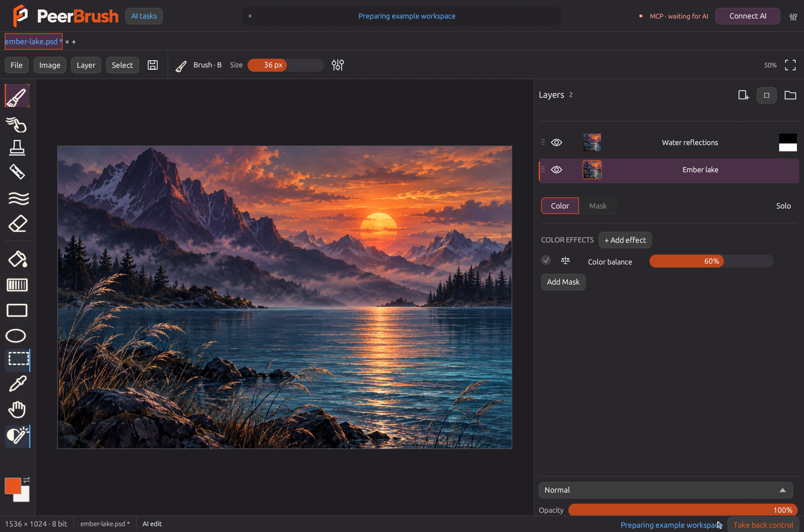Hide the Ember lake layer
Image resolution: width=804 pixels, height=532 pixels.
coord(556,169)
